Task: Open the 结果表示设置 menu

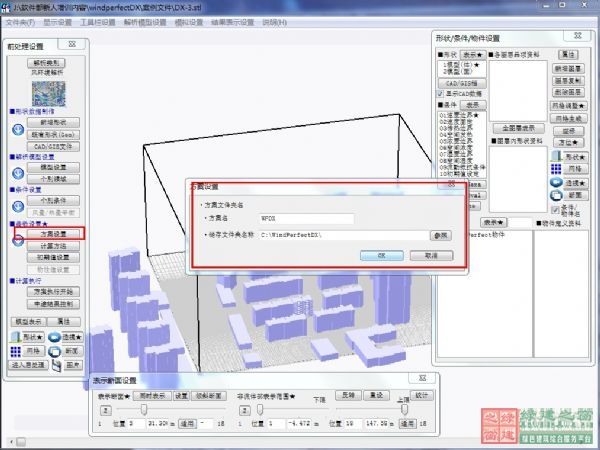Action: click(231, 20)
